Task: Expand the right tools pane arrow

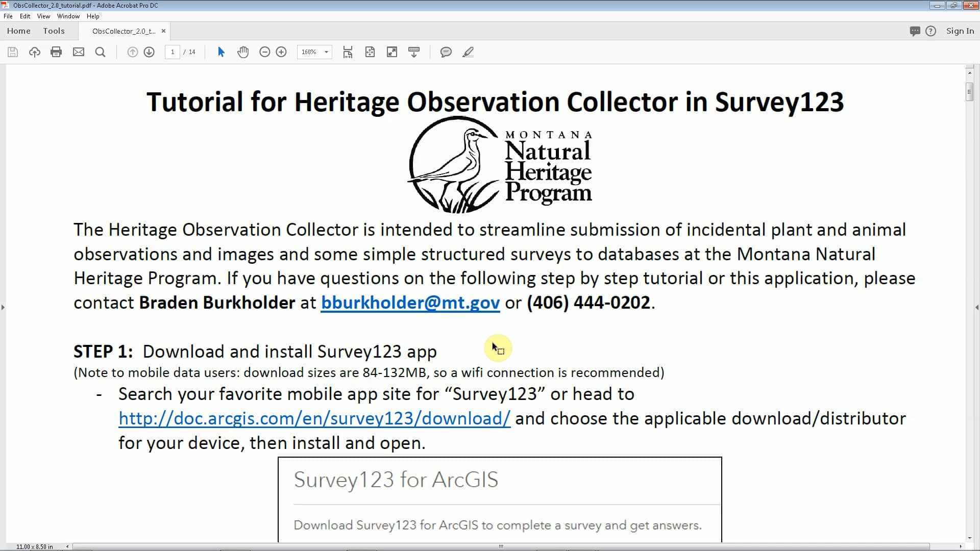Action: point(977,307)
